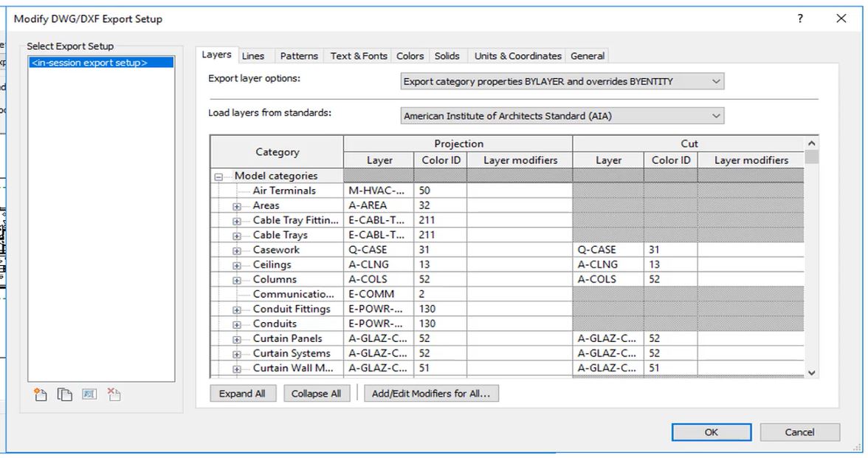Select the Communication Devices category row

[294, 294]
